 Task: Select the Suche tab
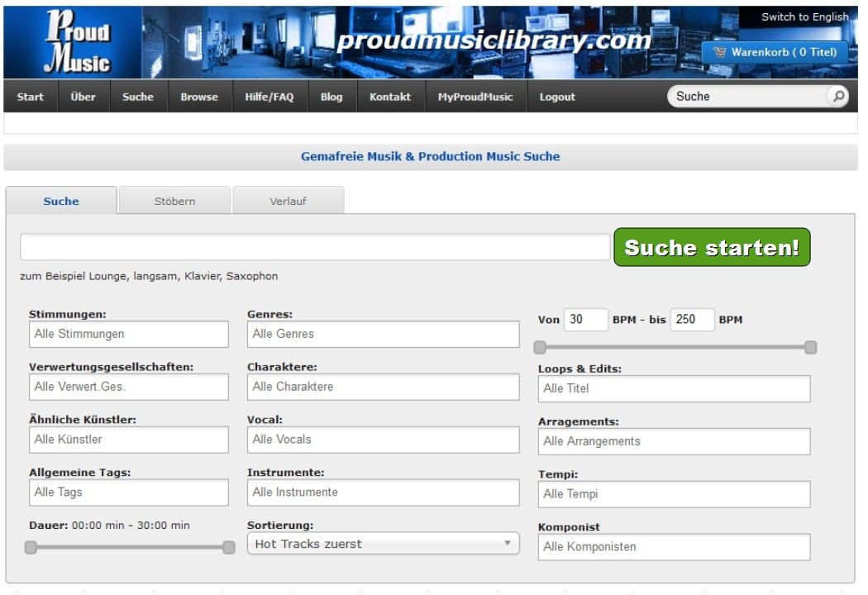tap(61, 201)
